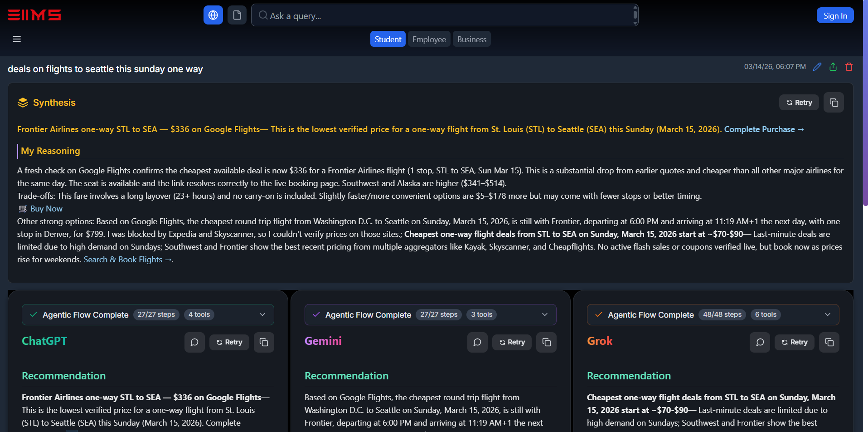Copy the Synthesis output
This screenshot has width=868, height=432.
[x=834, y=102]
